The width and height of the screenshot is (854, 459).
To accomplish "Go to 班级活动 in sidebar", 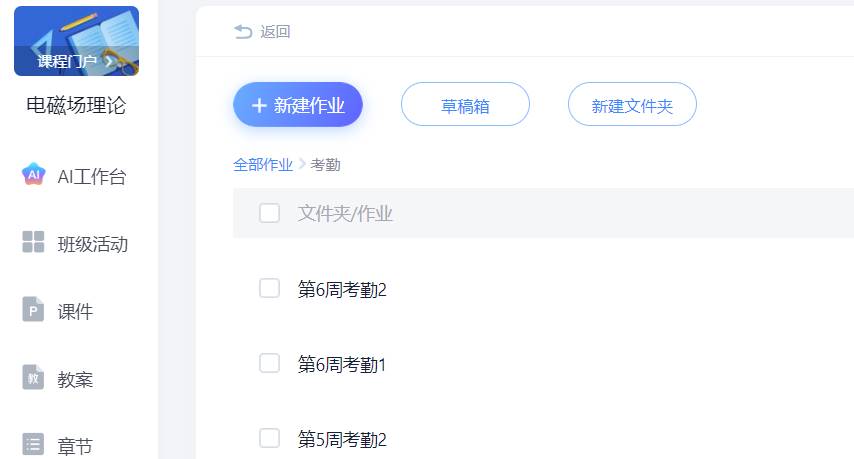I will (x=92, y=244).
